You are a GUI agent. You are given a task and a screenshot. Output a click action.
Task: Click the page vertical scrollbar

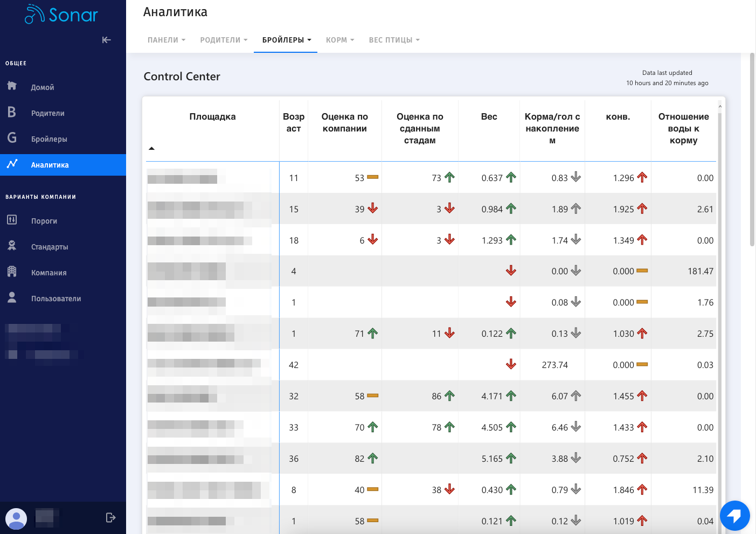pos(752,149)
